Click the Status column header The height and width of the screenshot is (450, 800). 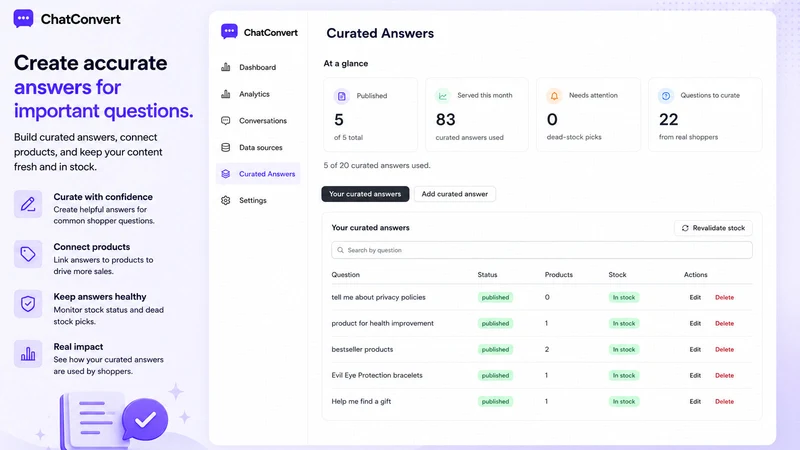click(x=487, y=274)
